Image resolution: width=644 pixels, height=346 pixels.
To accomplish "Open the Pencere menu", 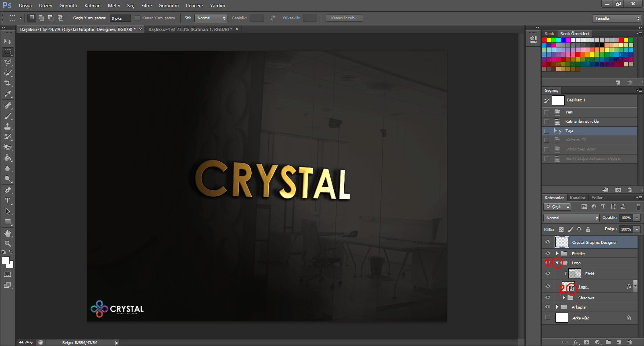I will 194,6.
